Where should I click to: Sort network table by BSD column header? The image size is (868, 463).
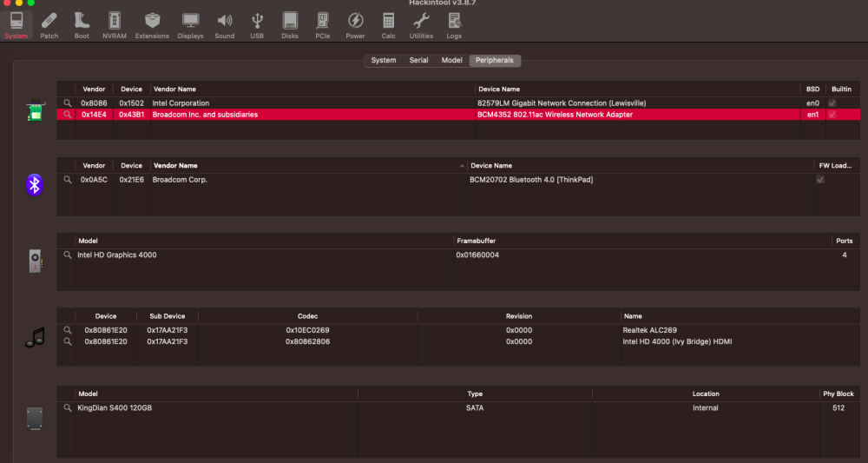click(x=812, y=89)
